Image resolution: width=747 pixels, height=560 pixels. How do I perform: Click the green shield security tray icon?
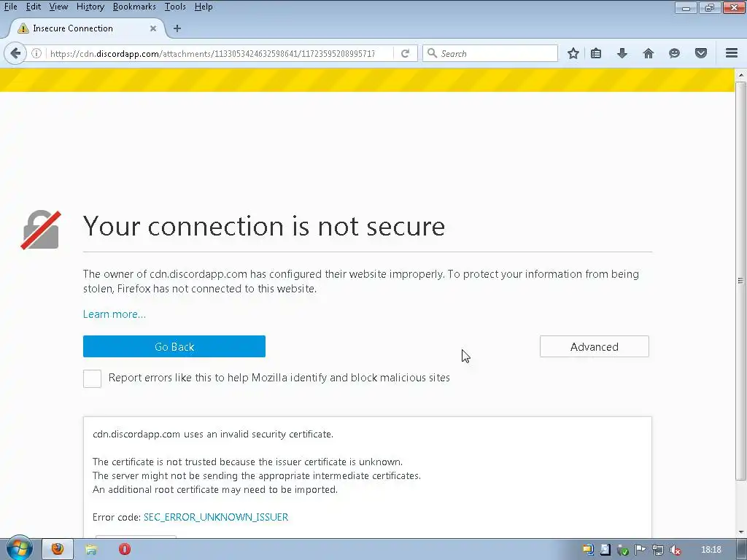pos(623,550)
